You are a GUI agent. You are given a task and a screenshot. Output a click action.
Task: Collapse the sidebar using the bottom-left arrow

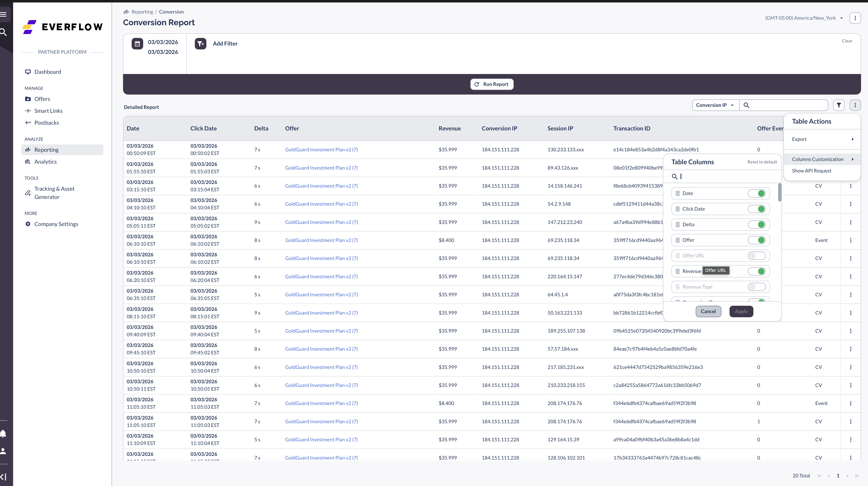4,477
